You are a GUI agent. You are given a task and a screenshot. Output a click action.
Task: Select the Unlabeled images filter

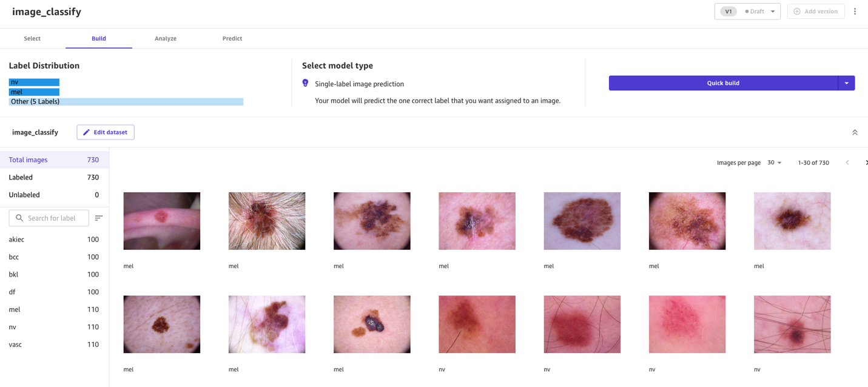54,195
